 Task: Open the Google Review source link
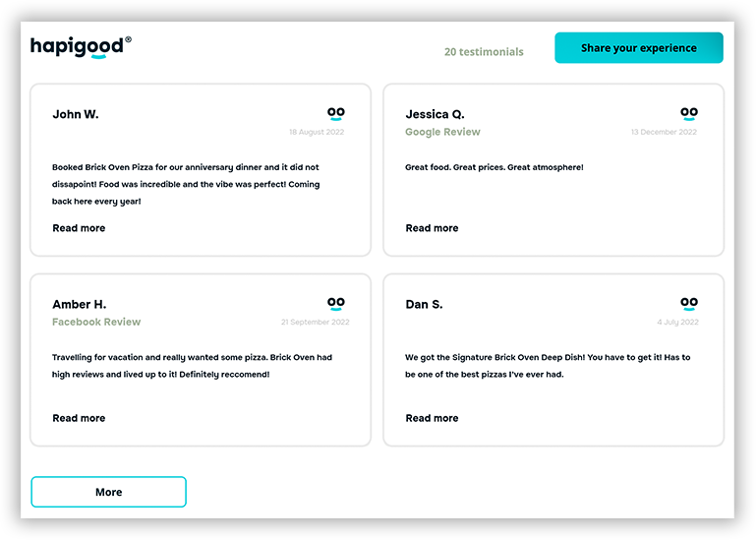point(442,132)
